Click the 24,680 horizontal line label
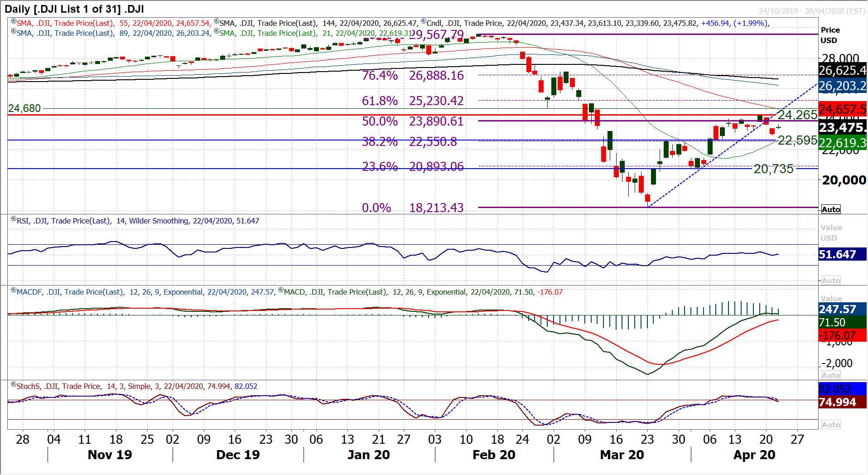 coord(24,108)
